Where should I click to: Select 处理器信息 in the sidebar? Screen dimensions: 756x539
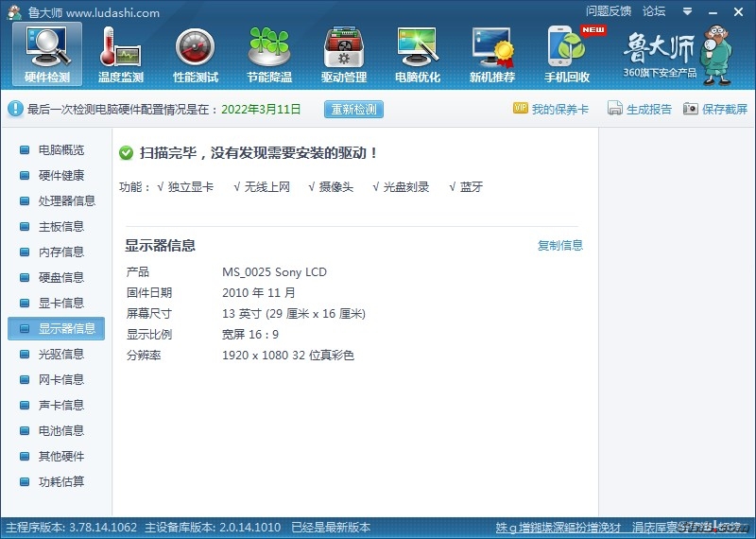click(66, 201)
